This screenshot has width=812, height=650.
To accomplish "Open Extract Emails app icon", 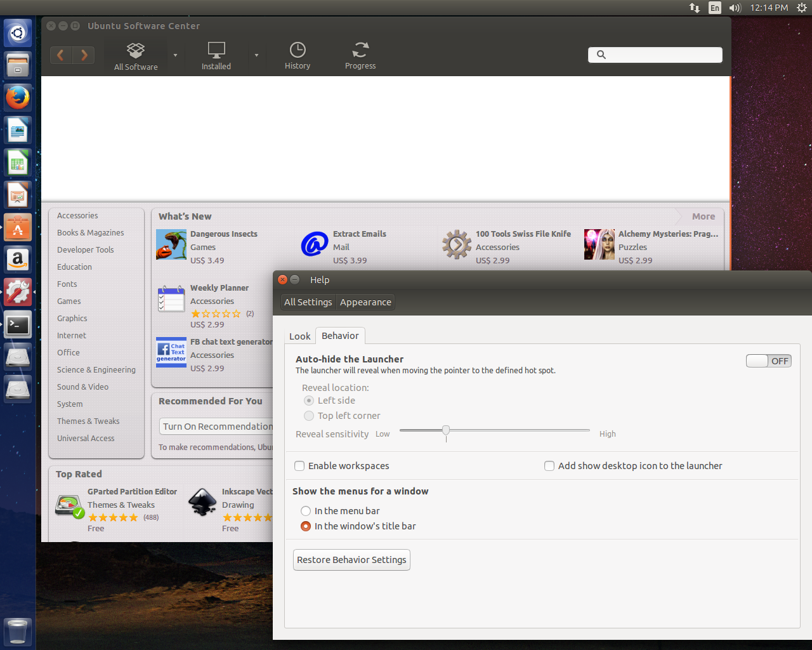I will [x=314, y=245].
